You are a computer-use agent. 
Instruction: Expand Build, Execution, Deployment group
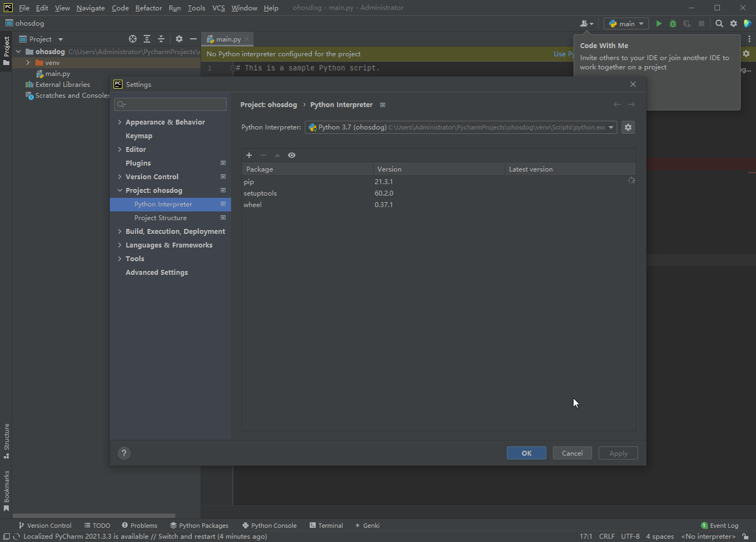pyautogui.click(x=120, y=232)
